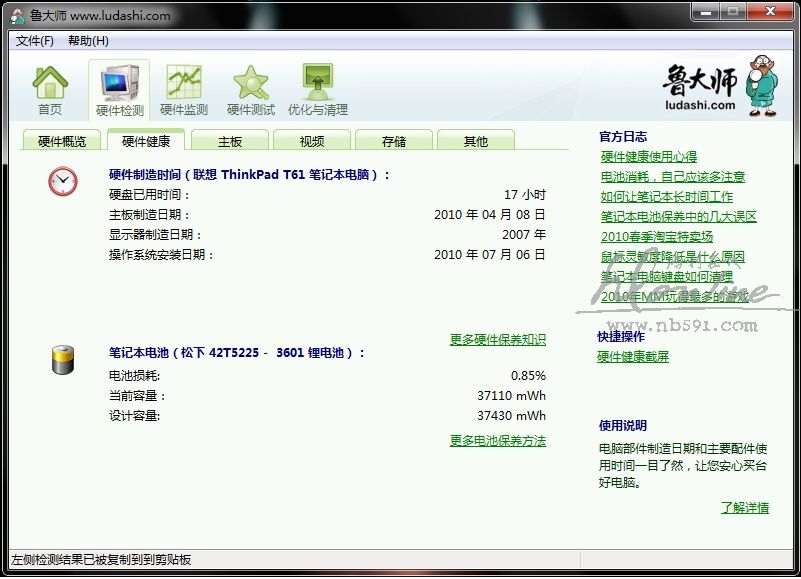The width and height of the screenshot is (801, 579).
Task: Click 更多电池保养方法 link
Action: [x=498, y=440]
